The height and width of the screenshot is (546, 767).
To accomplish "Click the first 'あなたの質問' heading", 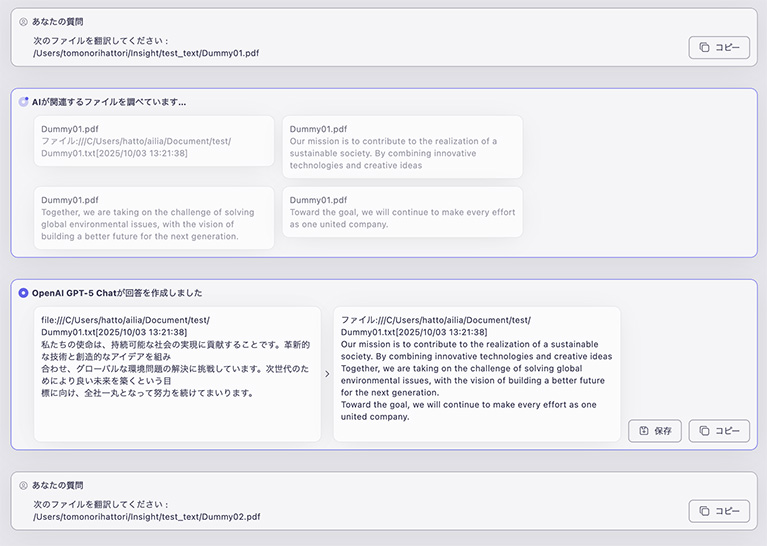I will (58, 22).
